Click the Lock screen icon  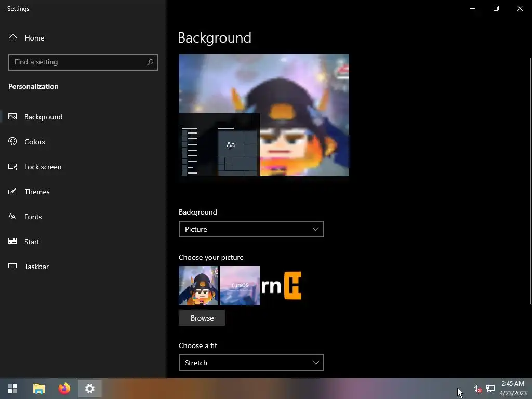pos(12,167)
